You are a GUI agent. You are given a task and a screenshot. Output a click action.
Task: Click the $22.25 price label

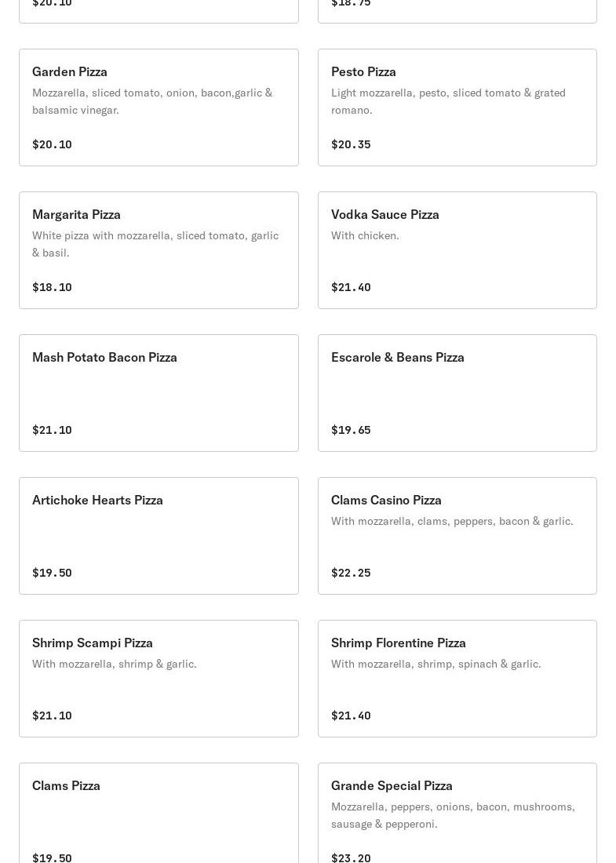(x=351, y=573)
